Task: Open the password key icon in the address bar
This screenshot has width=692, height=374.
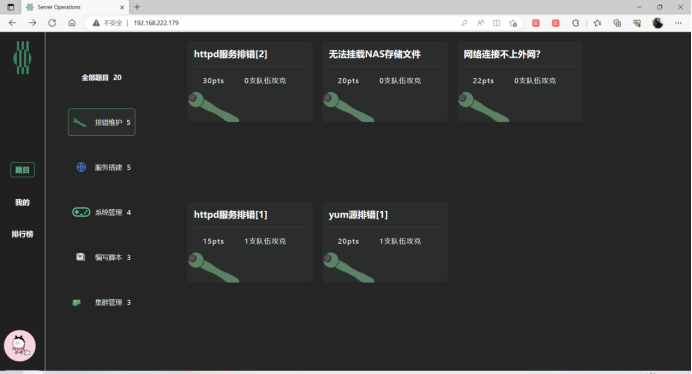Action: pyautogui.click(x=464, y=23)
